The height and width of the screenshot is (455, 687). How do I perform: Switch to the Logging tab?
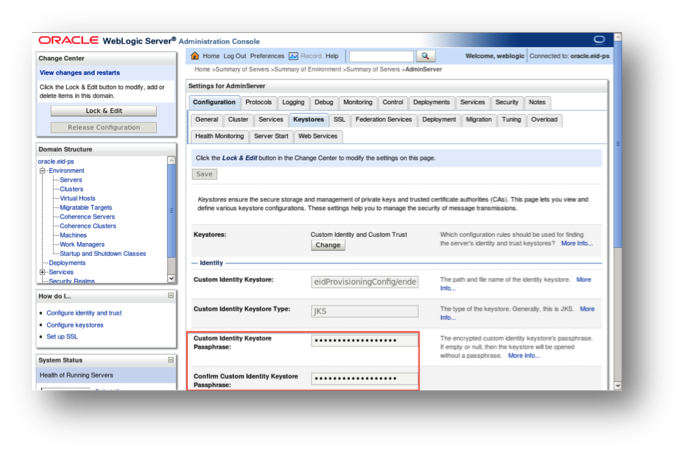(x=293, y=102)
